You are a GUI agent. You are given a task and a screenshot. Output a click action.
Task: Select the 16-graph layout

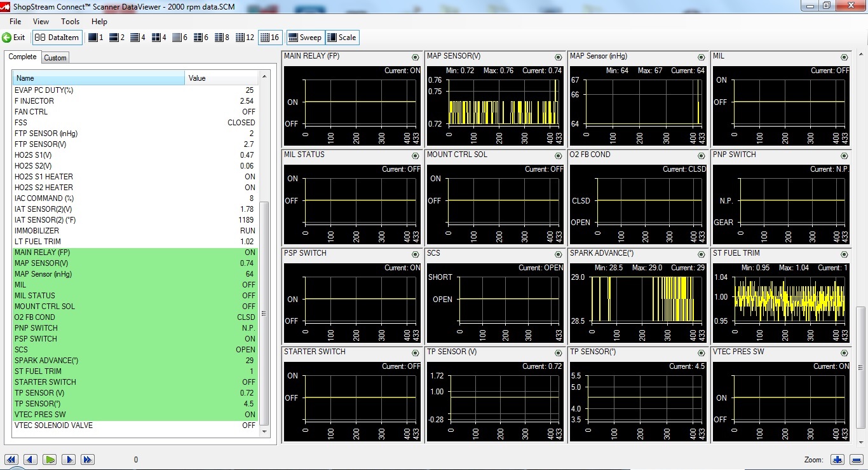pyautogui.click(x=270, y=38)
